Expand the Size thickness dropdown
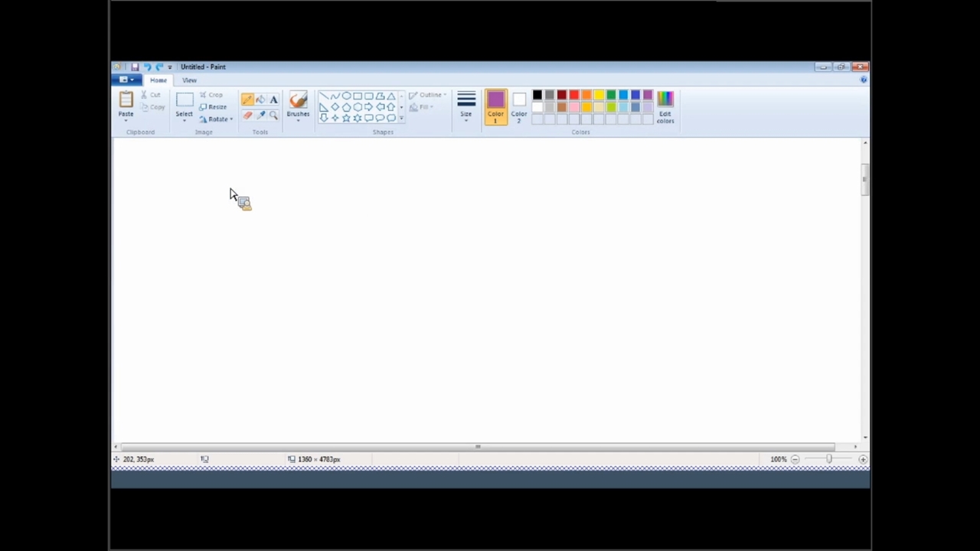Viewport: 980px width, 551px height. 465,106
